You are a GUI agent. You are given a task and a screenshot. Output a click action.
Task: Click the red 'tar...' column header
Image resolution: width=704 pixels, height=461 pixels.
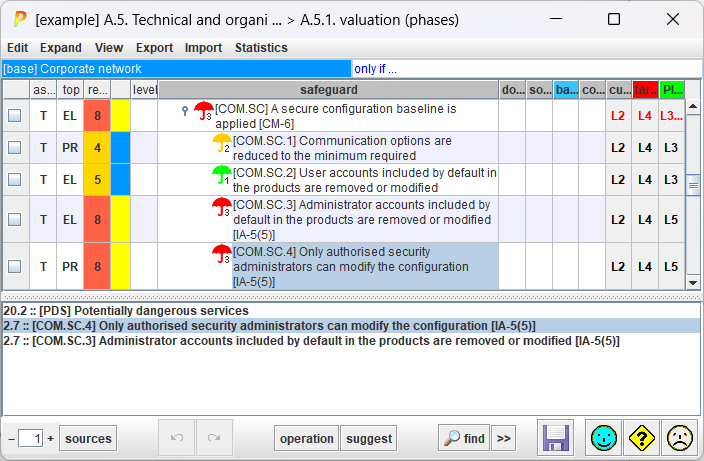pyautogui.click(x=645, y=90)
